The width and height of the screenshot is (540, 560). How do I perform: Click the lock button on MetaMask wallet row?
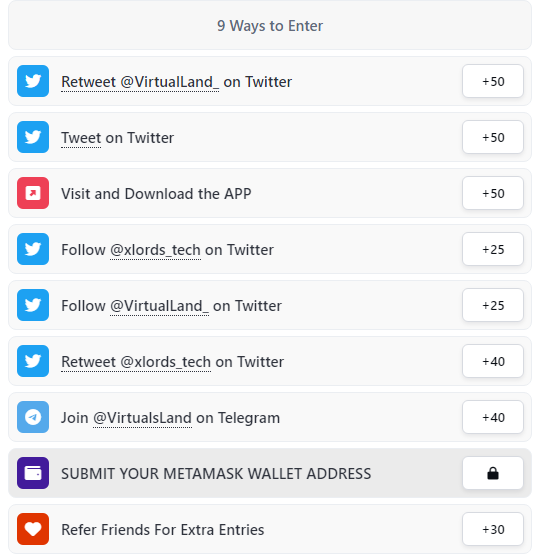click(493, 473)
